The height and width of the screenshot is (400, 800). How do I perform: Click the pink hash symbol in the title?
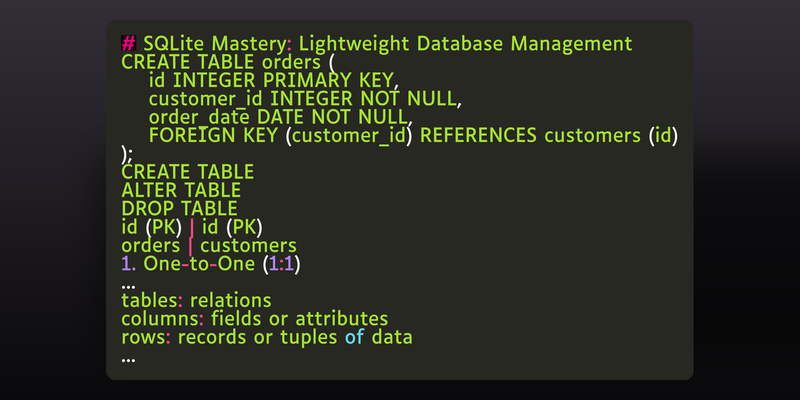point(128,43)
